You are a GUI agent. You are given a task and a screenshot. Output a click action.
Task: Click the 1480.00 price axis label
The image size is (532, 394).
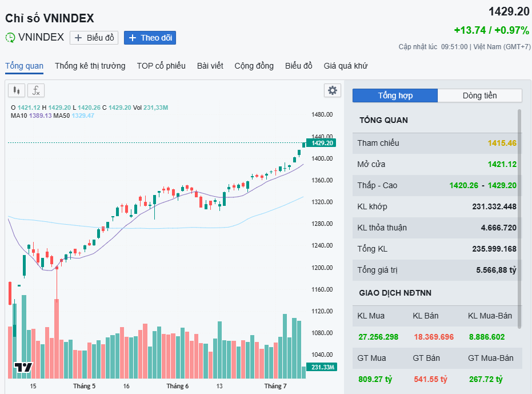click(x=322, y=114)
